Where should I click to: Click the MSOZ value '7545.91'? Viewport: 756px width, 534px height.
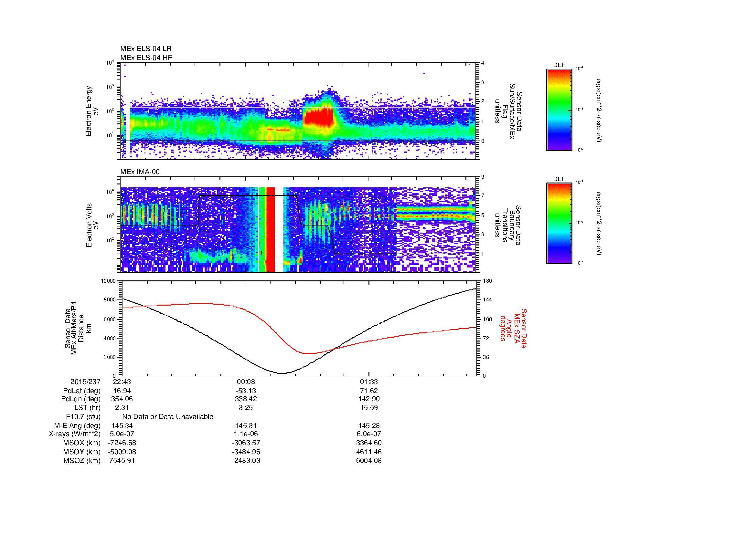[x=122, y=461]
